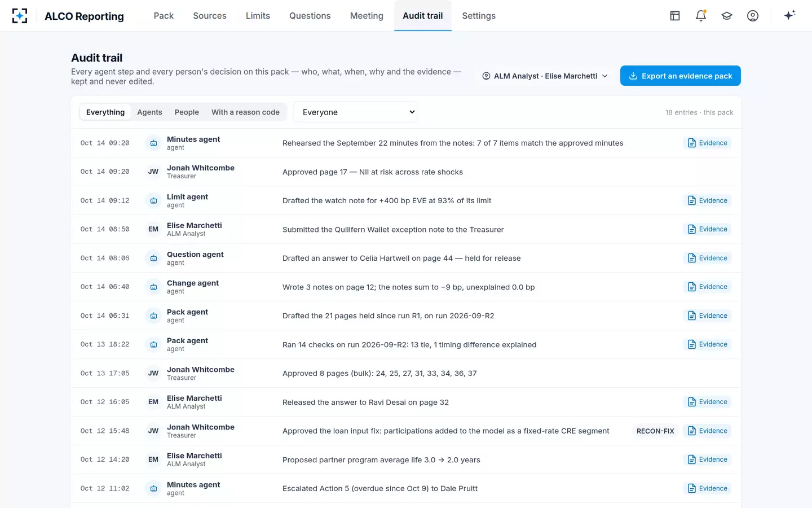
Task: View Evidence for Celia Hartwell answer draft
Action: point(707,259)
